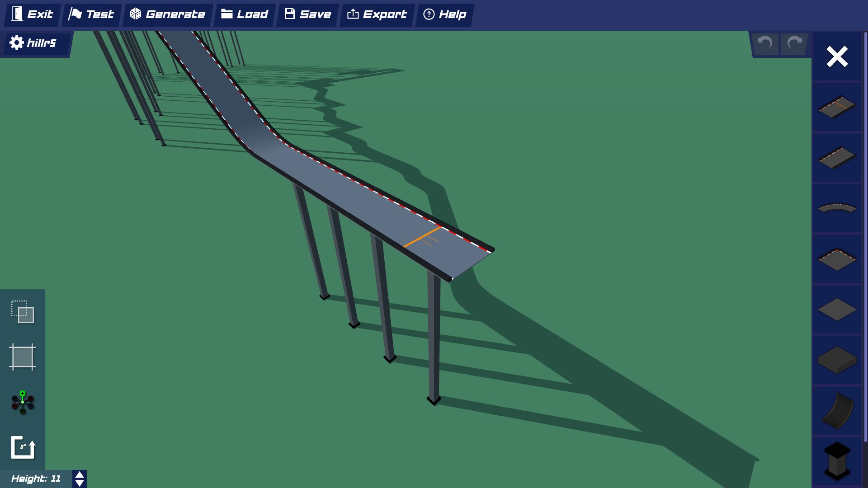Increase the Height value with the up arrow
Viewport: 868px width, 488px height.
point(79,474)
